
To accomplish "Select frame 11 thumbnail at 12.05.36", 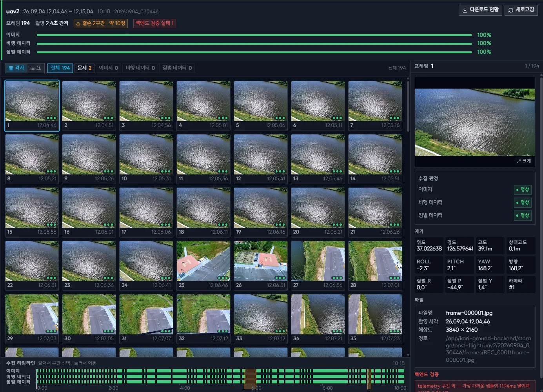I will (x=203, y=159).
